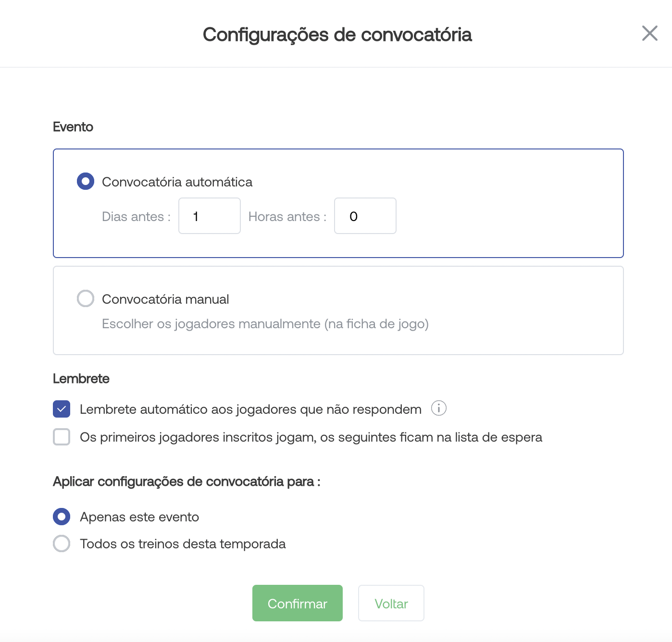The width and height of the screenshot is (672, 642).
Task: Click the Horas antes number field
Action: pyautogui.click(x=365, y=216)
